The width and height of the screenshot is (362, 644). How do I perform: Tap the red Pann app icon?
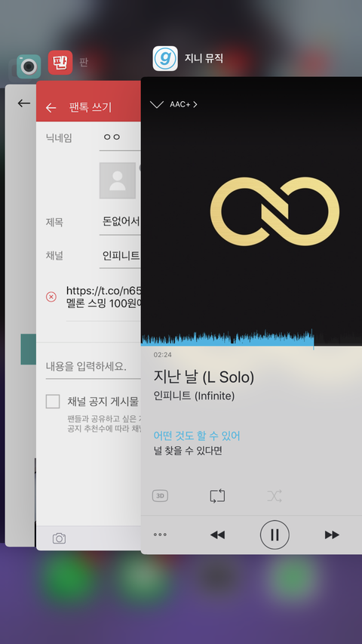point(60,63)
